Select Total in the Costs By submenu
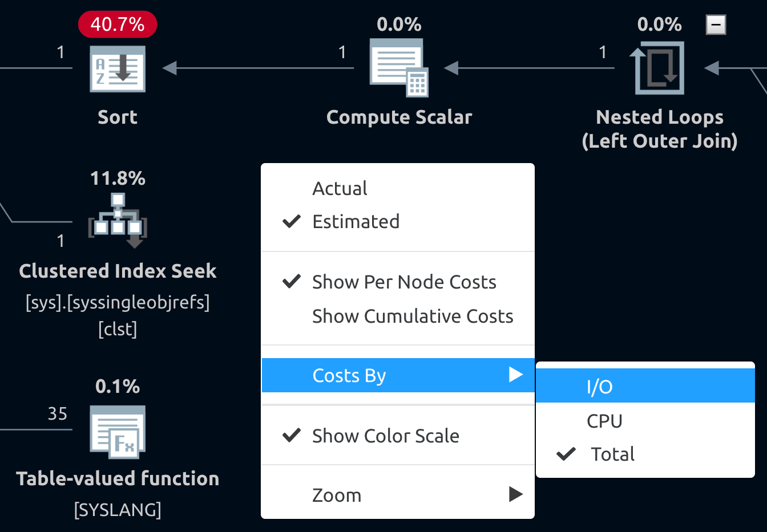This screenshot has width=767, height=532. [612, 454]
